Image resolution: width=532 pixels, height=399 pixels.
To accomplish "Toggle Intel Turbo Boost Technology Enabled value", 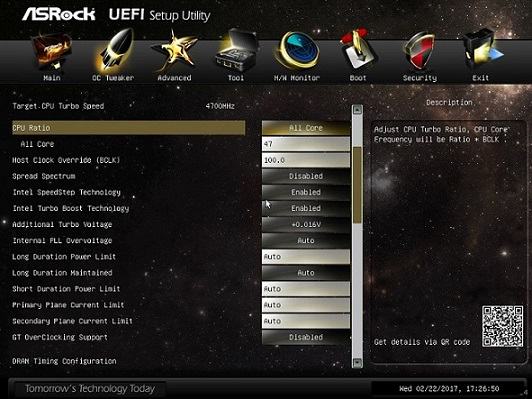I will click(306, 208).
